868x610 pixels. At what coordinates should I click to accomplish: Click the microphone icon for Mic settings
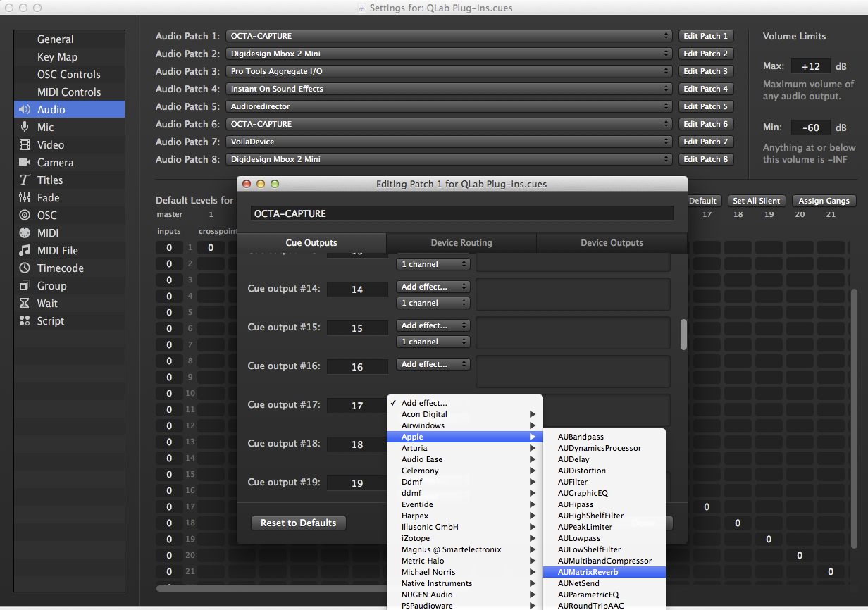click(x=25, y=127)
